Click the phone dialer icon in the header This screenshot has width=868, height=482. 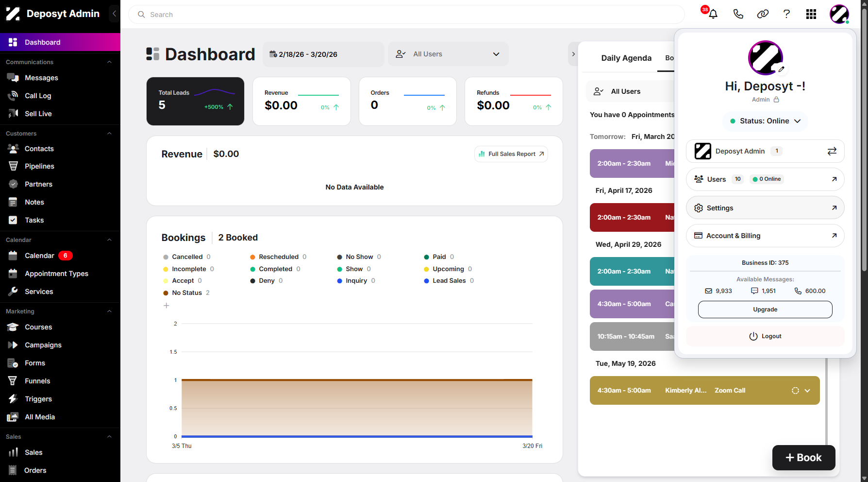tap(738, 14)
